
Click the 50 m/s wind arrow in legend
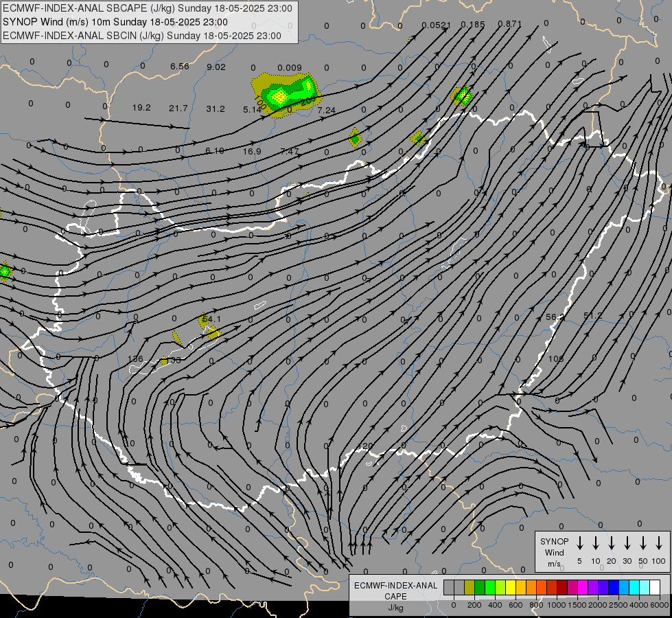[643, 542]
